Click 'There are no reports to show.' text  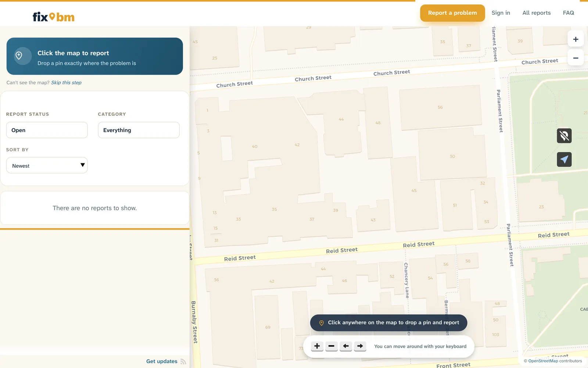coord(95,208)
